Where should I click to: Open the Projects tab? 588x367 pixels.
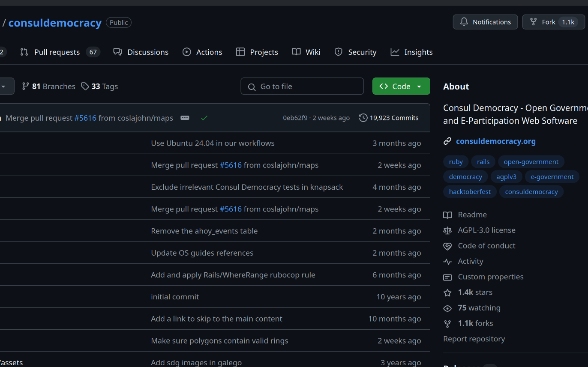[257, 52]
